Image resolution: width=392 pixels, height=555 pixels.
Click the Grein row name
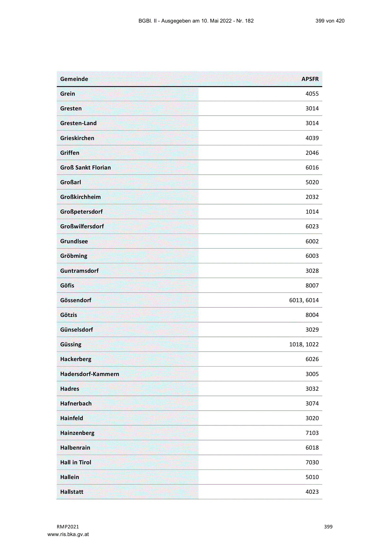[x=67, y=94]
